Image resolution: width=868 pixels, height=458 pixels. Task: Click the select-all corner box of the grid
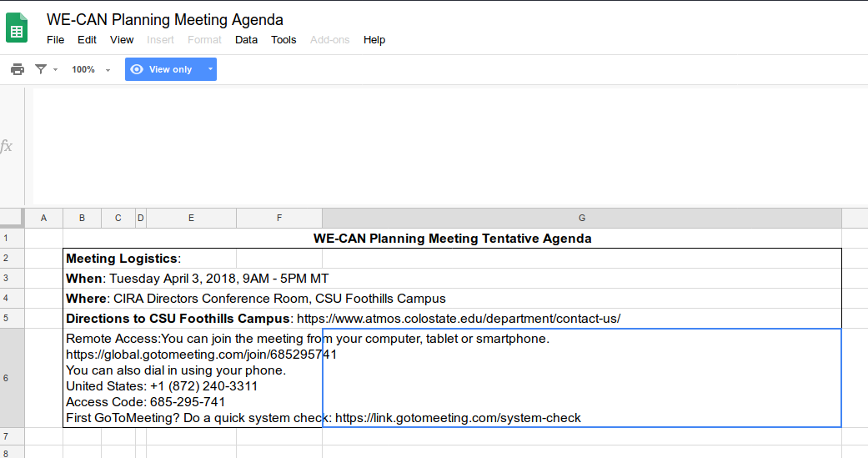coord(12,218)
